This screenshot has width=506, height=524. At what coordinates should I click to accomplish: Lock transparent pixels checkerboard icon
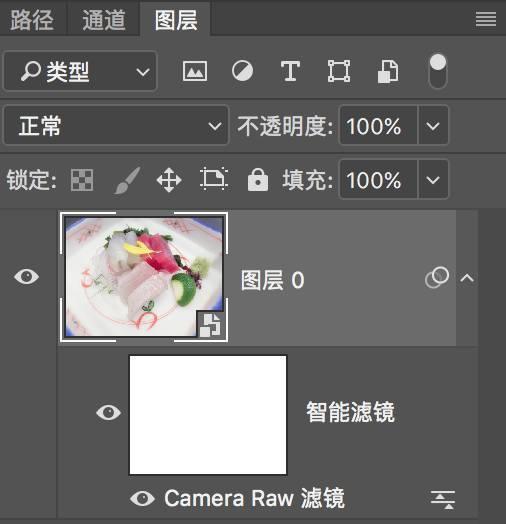[82, 180]
